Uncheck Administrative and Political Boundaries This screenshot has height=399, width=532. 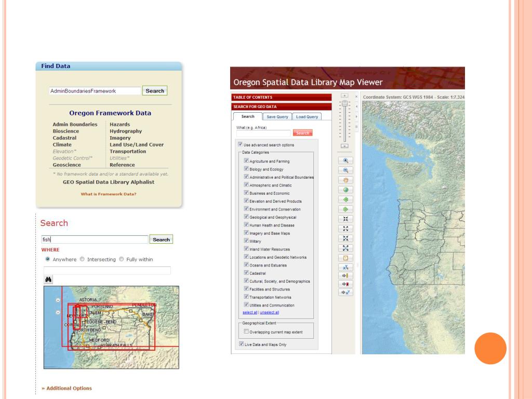(x=246, y=177)
